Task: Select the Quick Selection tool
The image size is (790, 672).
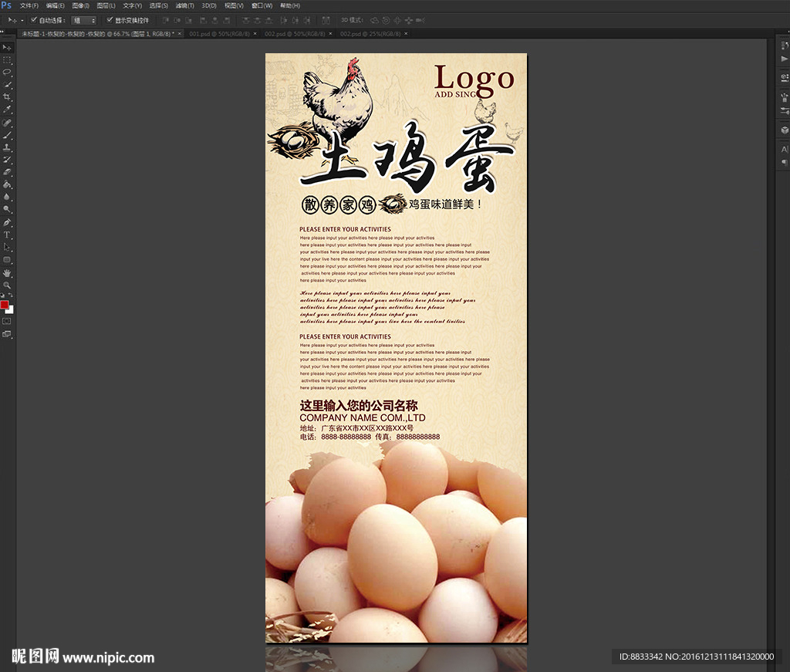Action: click(x=7, y=85)
